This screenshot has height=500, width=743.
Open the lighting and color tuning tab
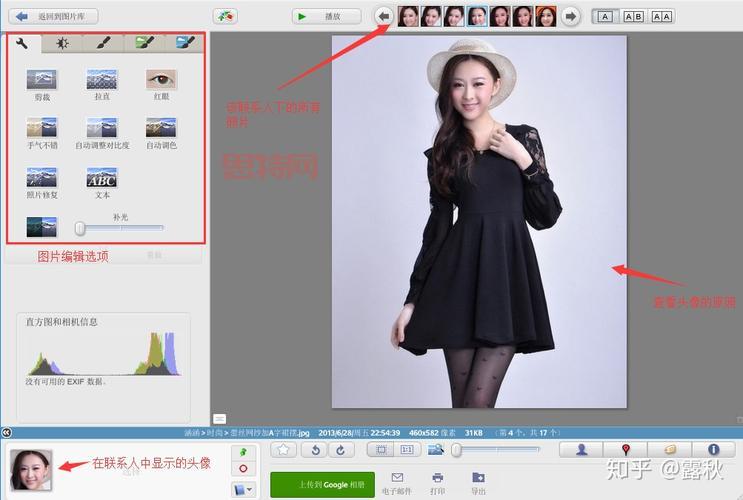pos(62,44)
